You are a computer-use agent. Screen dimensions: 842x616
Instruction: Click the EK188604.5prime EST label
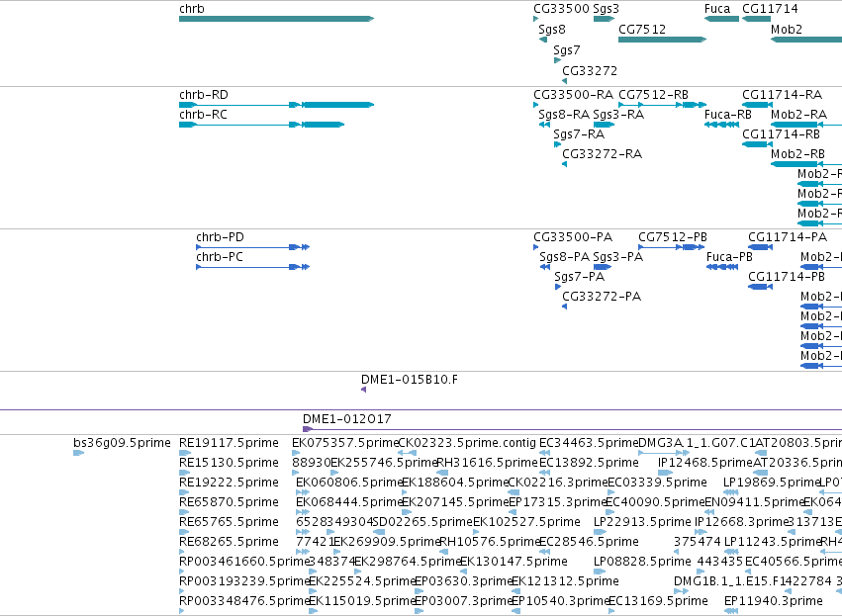455,483
